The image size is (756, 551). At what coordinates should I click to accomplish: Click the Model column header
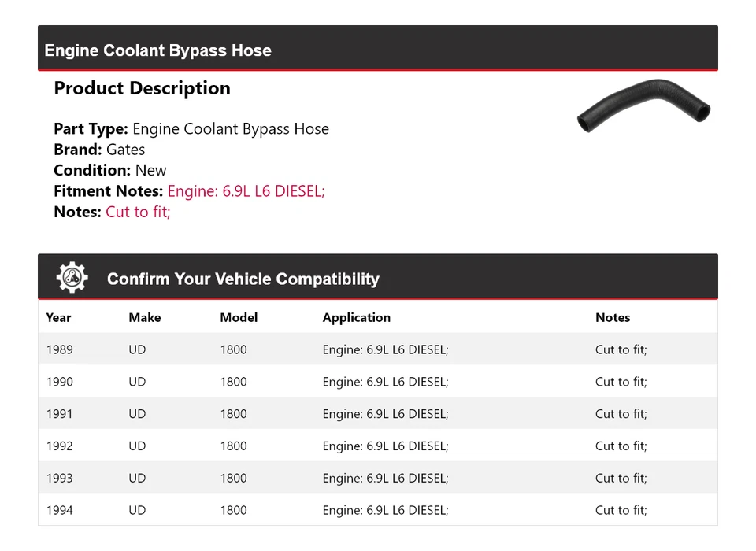tap(239, 318)
